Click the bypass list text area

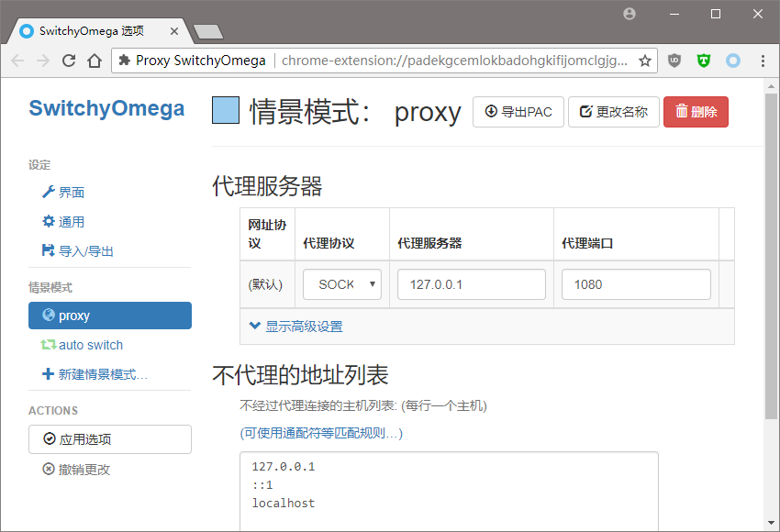pos(450,492)
